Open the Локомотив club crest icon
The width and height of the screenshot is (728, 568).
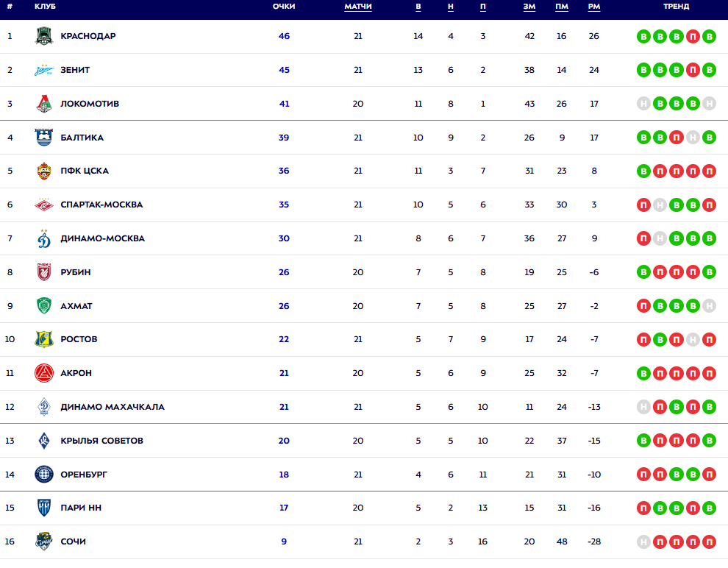point(44,104)
